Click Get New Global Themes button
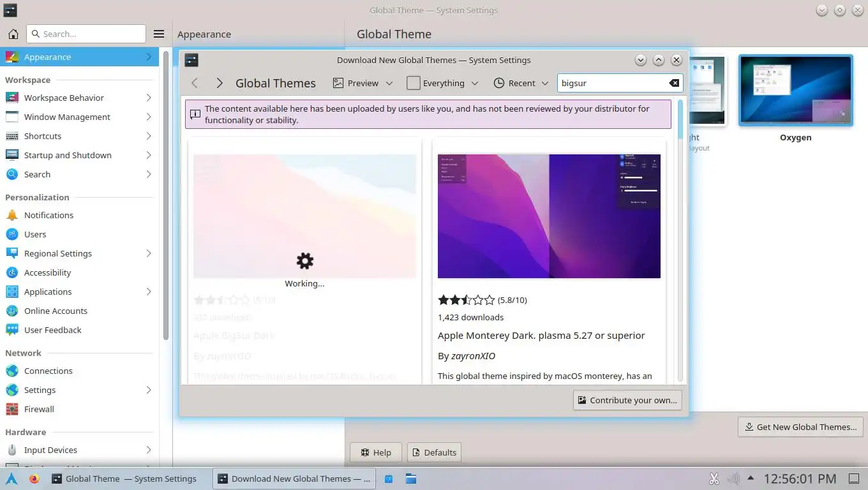868x490 pixels. [800, 427]
